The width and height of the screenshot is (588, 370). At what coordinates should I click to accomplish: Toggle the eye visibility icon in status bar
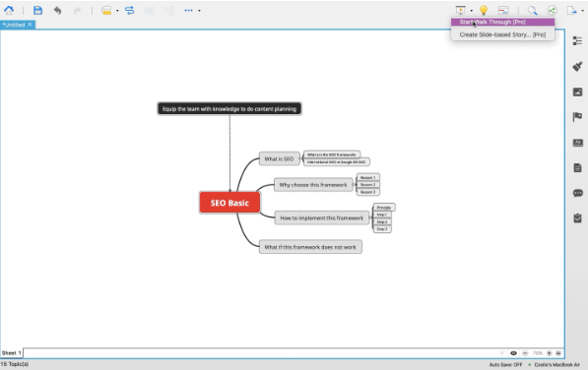tap(513, 353)
